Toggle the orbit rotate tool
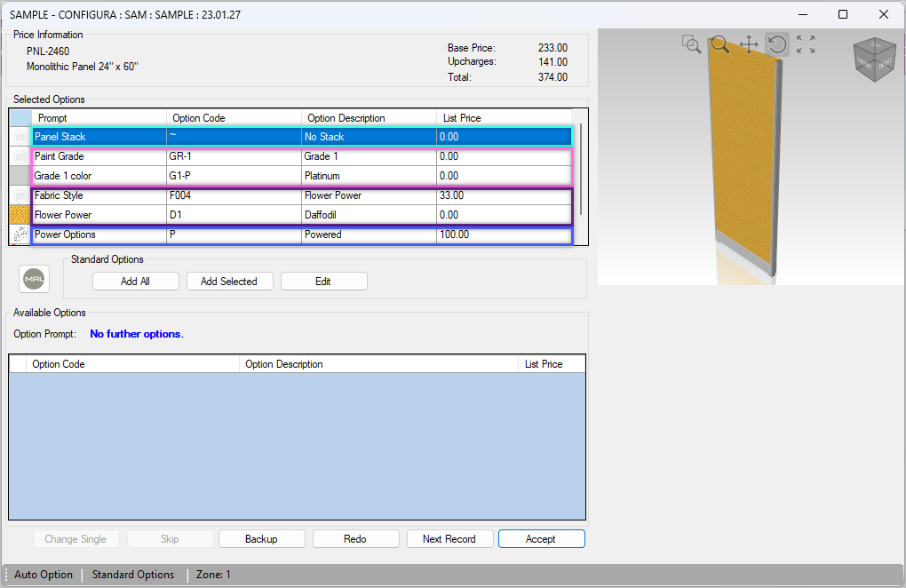The width and height of the screenshot is (906, 588). (777, 44)
